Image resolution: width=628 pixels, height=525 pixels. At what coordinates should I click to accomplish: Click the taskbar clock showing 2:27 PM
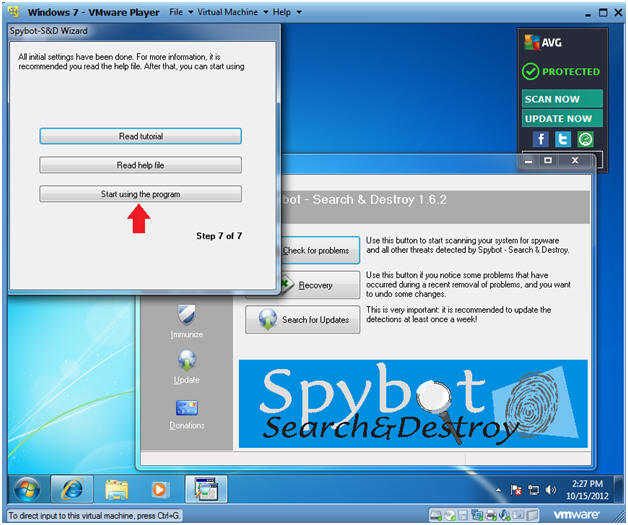click(x=587, y=489)
